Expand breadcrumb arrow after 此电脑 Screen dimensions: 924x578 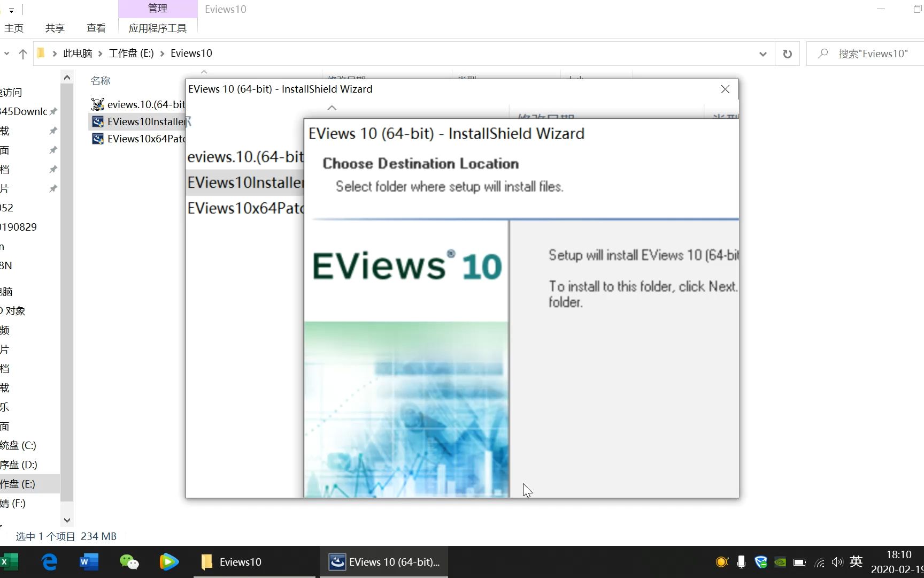(x=100, y=54)
